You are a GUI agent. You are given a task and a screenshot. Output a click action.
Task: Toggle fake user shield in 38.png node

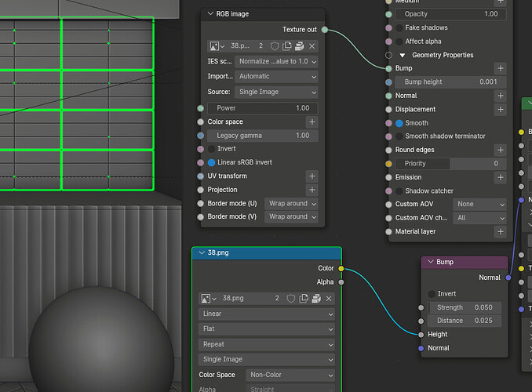[x=291, y=299]
